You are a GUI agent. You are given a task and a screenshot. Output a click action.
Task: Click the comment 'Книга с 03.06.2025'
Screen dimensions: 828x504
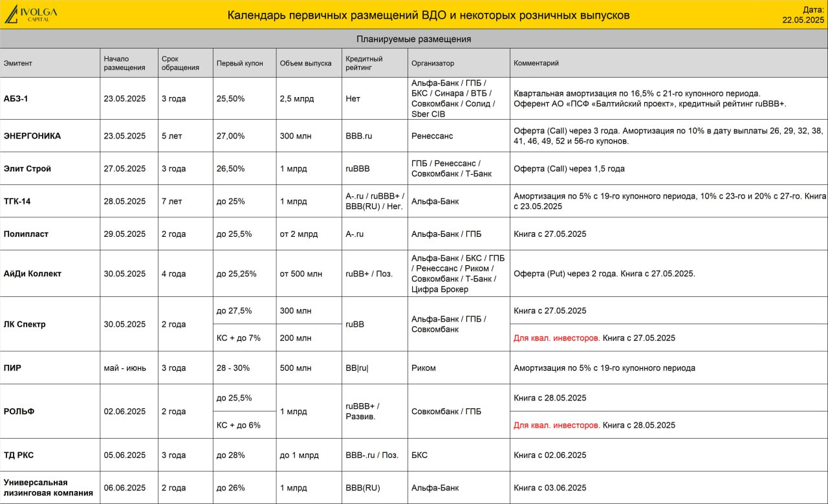550,488
